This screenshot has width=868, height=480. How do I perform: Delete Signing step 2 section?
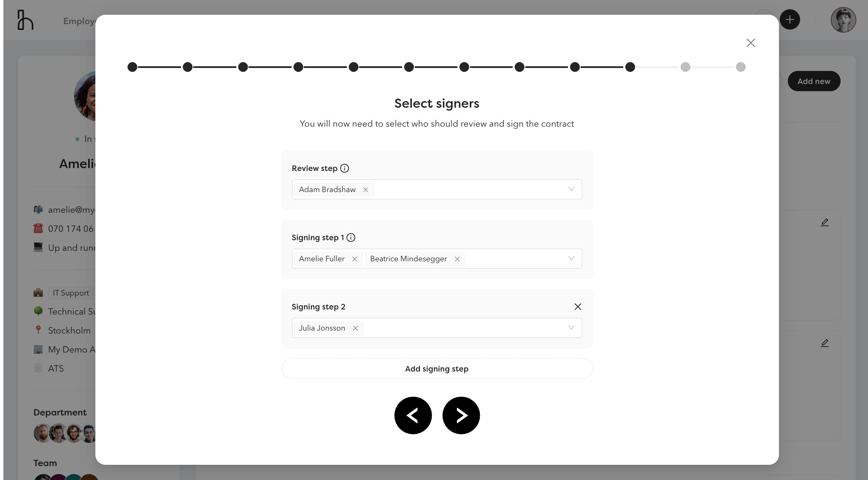578,306
